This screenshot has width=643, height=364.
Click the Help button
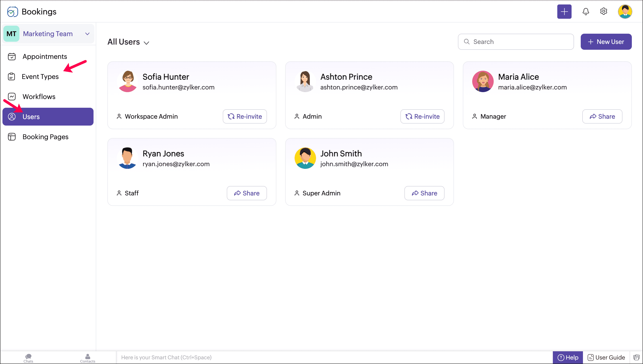pos(568,358)
